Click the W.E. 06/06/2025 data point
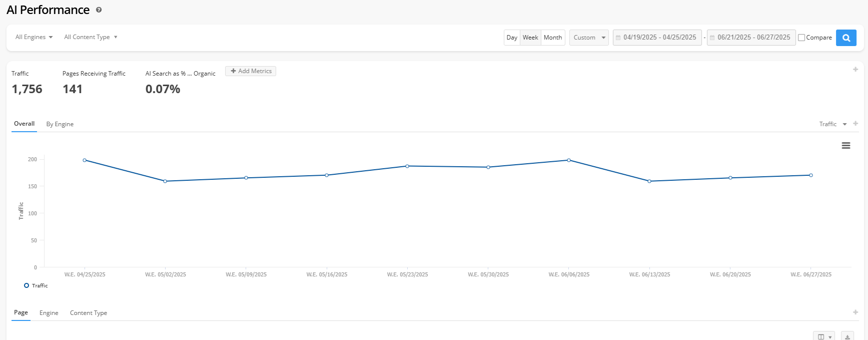This screenshot has height=340, width=868. [x=569, y=160]
